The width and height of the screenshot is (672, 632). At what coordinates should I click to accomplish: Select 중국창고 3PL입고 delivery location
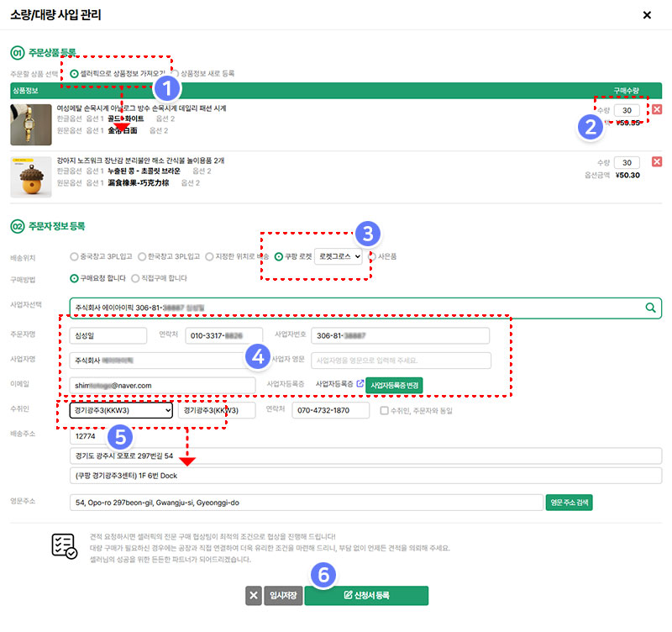tap(75, 256)
